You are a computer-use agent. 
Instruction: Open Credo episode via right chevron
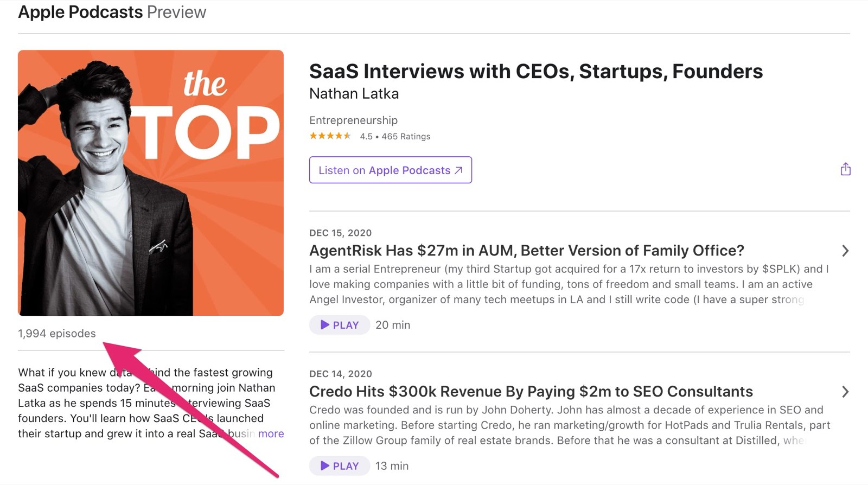(845, 392)
